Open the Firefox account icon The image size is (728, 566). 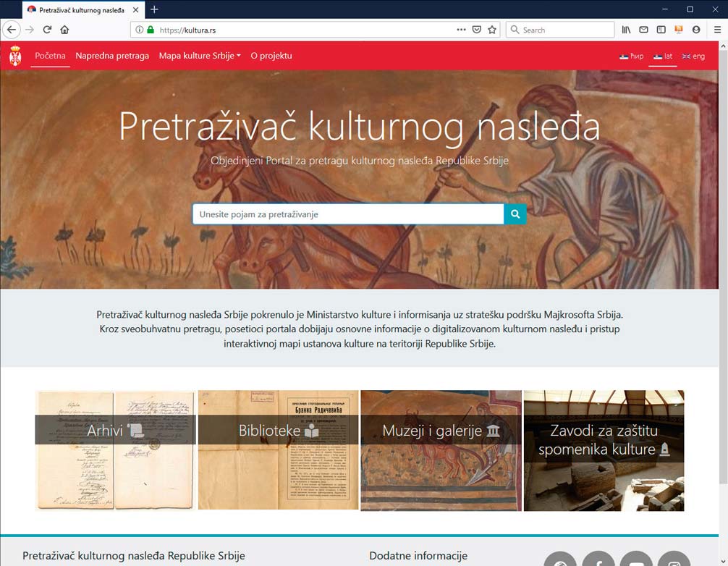click(x=696, y=30)
